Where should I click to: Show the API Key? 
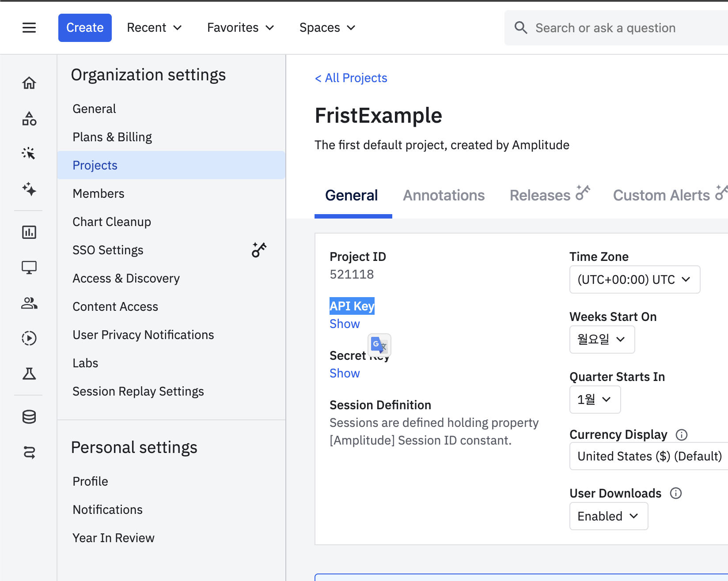[345, 324]
